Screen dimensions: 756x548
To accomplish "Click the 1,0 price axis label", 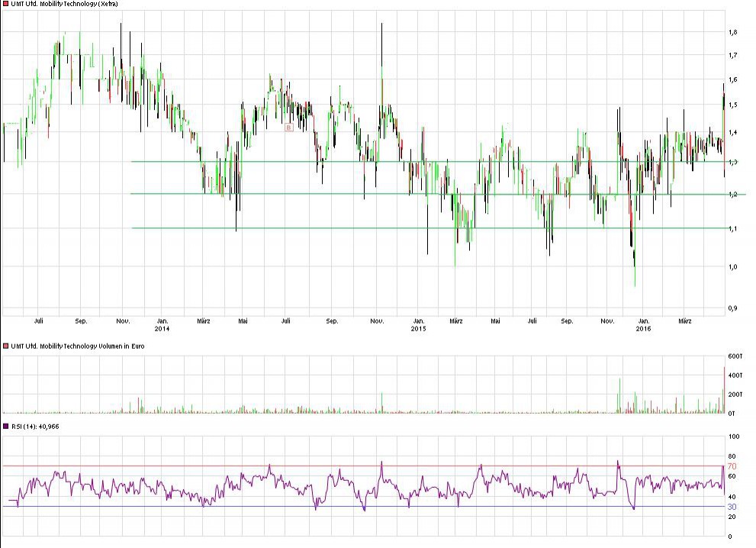I will click(732, 267).
